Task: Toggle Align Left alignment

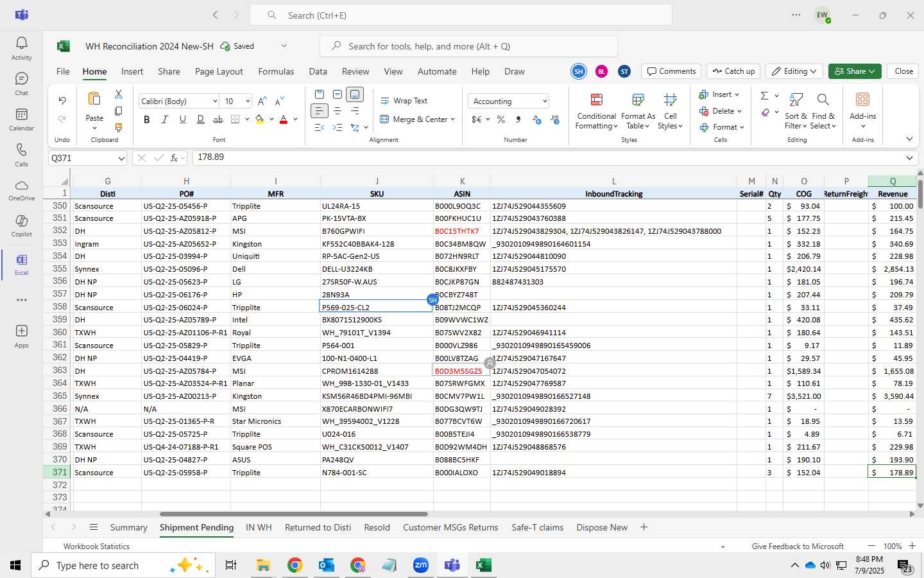Action: click(x=320, y=111)
